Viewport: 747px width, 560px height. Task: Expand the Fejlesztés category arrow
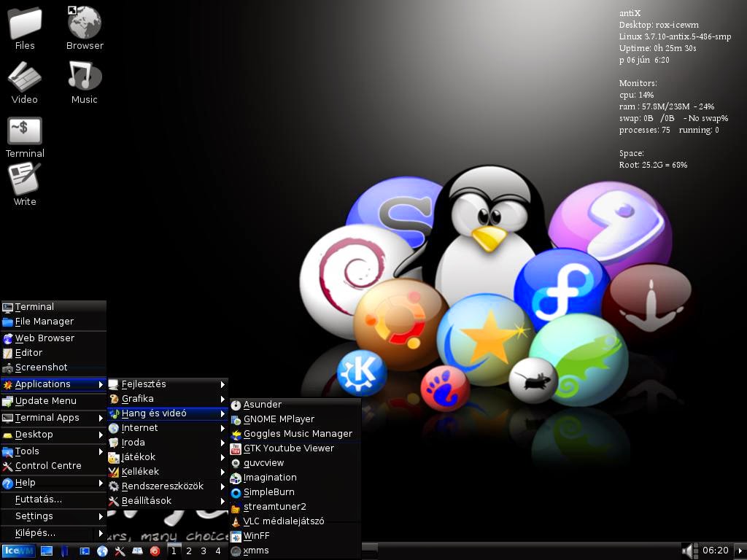222,384
